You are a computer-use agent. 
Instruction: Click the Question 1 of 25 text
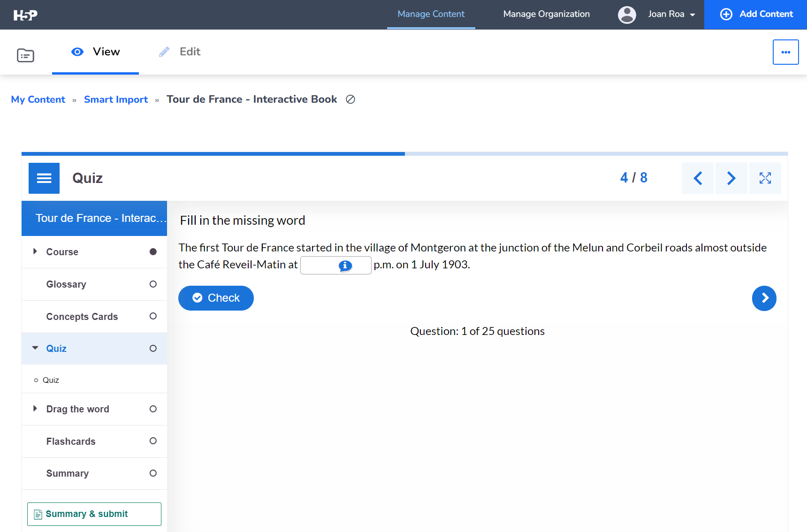[x=477, y=331]
